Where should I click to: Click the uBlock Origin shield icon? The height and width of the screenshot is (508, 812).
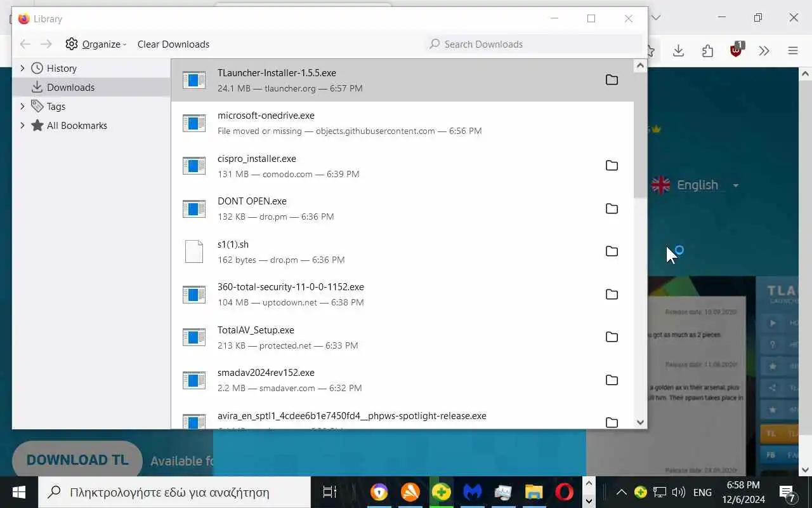tap(737, 50)
